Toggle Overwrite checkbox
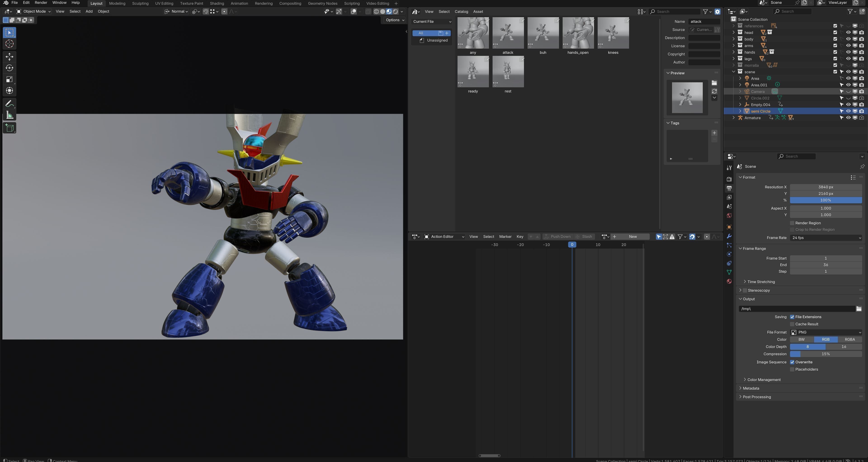Image resolution: width=868 pixels, height=462 pixels. (792, 362)
